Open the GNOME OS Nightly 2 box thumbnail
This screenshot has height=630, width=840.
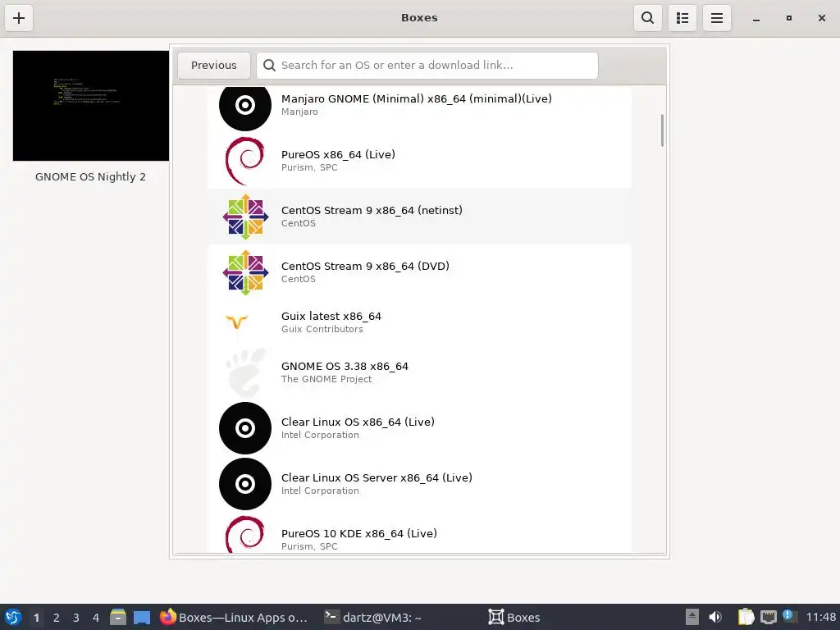(x=90, y=106)
